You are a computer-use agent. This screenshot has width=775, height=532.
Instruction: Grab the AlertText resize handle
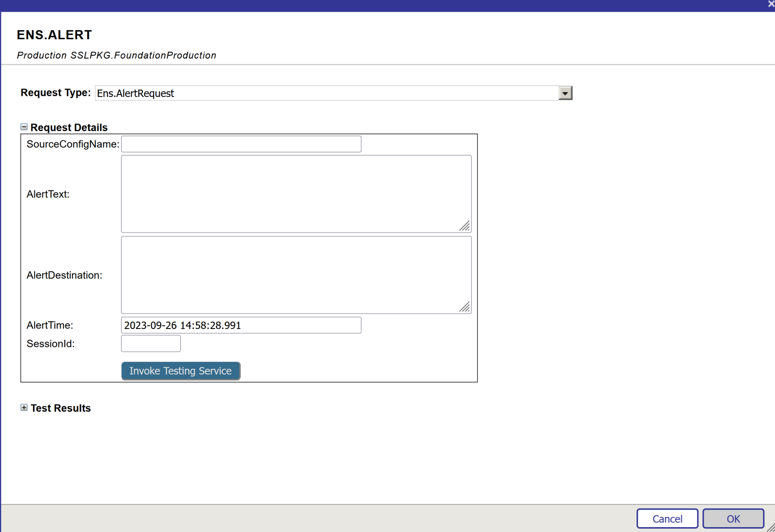(x=465, y=226)
